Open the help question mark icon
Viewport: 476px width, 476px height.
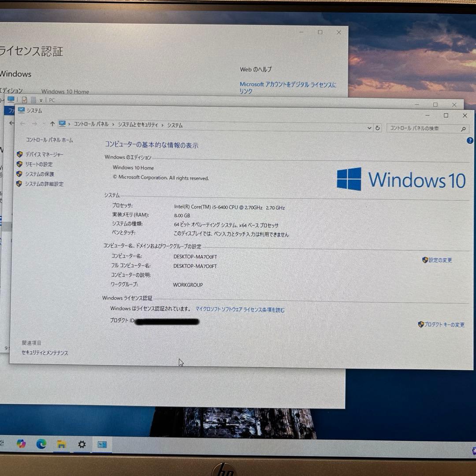pyautogui.click(x=469, y=140)
